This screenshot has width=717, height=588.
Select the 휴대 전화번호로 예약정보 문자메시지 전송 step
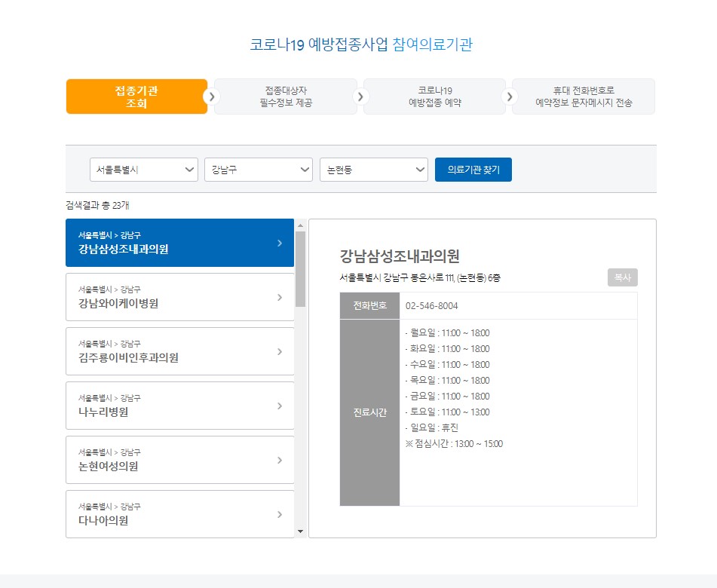[x=584, y=96]
